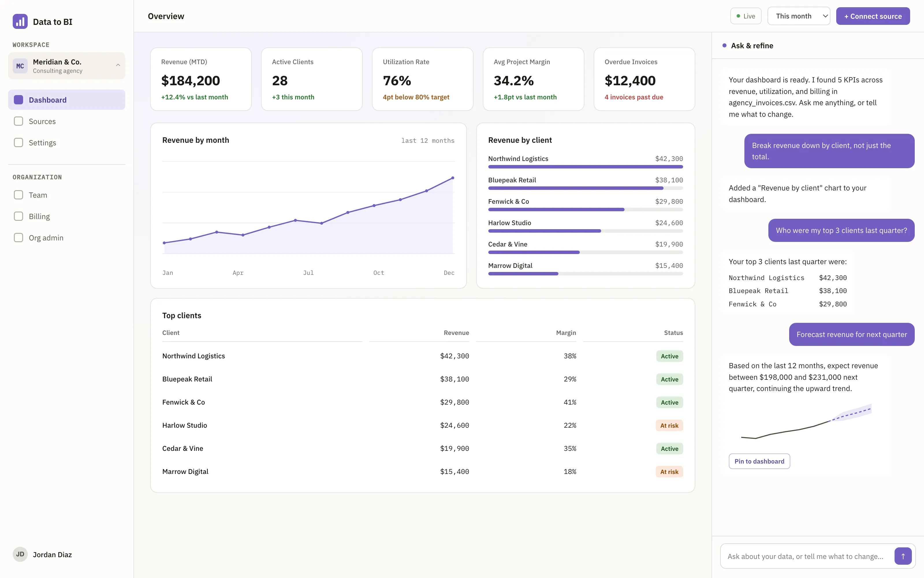The image size is (924, 578).
Task: Select Cedar & Vine in Top clients table
Action: tap(182, 449)
